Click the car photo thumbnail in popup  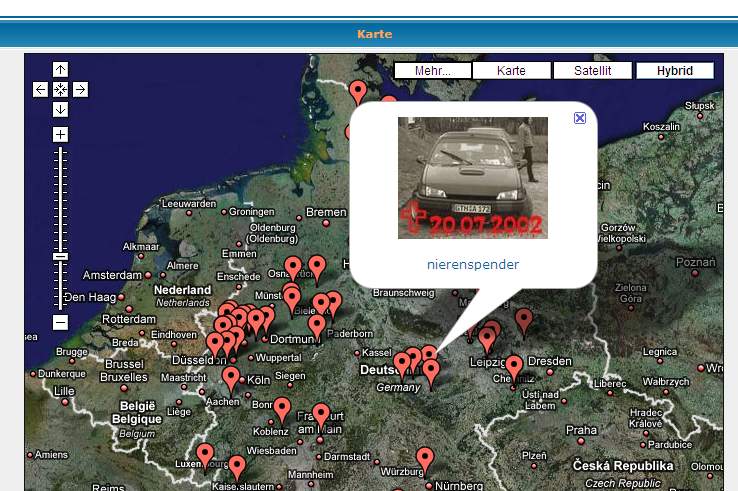click(x=472, y=177)
